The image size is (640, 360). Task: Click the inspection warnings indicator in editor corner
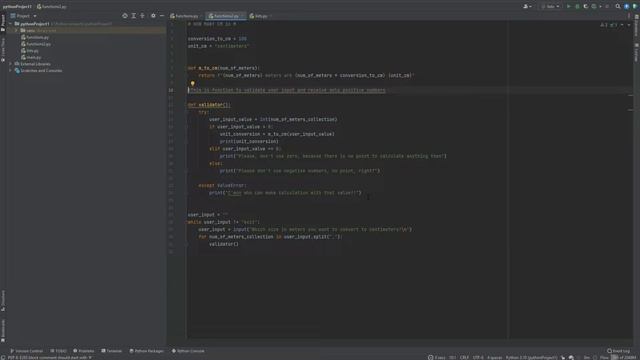(x=609, y=25)
